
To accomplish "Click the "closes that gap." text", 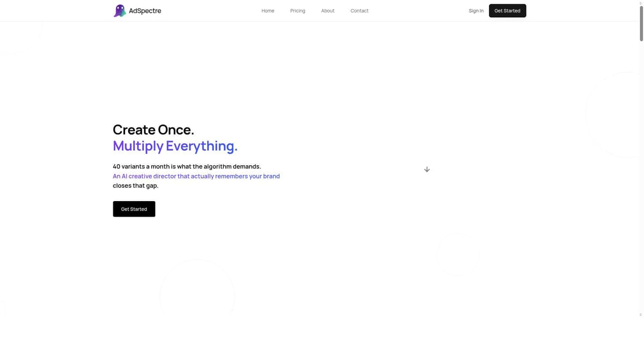I will coord(136,186).
